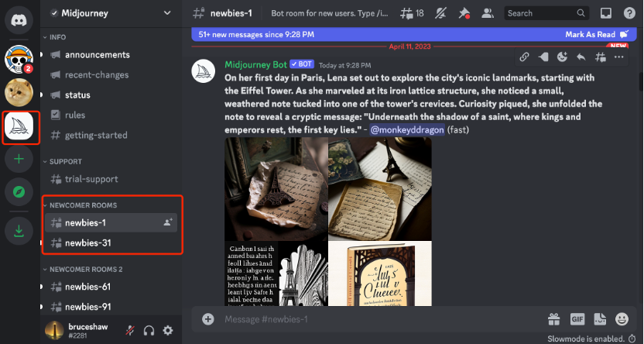
Task: Click the bruceshaw username text
Action: 88,327
